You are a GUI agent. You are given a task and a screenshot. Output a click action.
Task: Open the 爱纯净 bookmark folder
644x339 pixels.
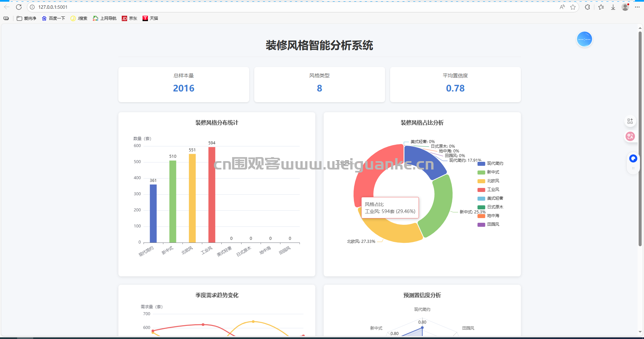26,18
